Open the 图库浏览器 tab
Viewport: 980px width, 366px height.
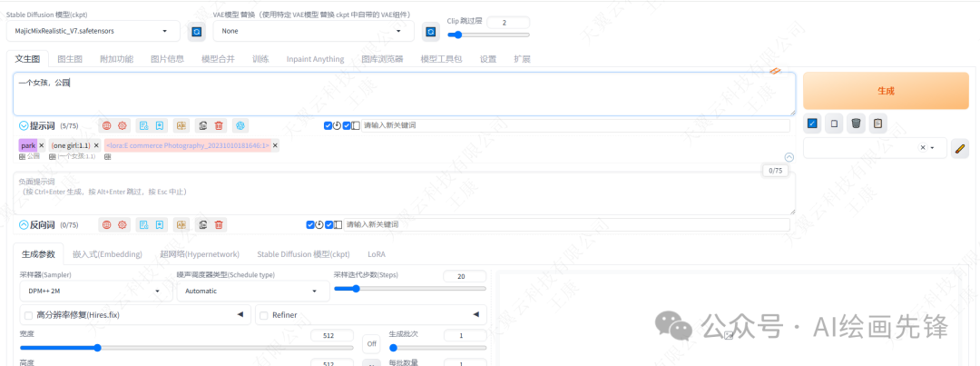[x=382, y=59]
